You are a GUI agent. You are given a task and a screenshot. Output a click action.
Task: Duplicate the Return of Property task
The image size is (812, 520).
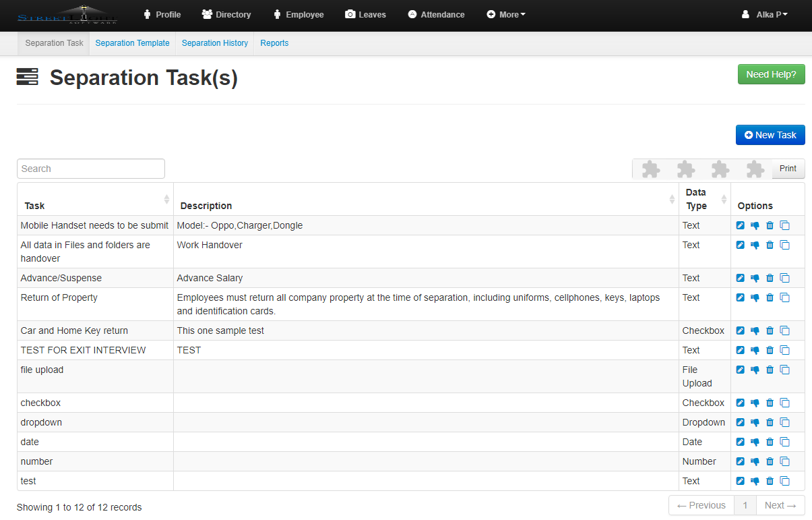784,298
